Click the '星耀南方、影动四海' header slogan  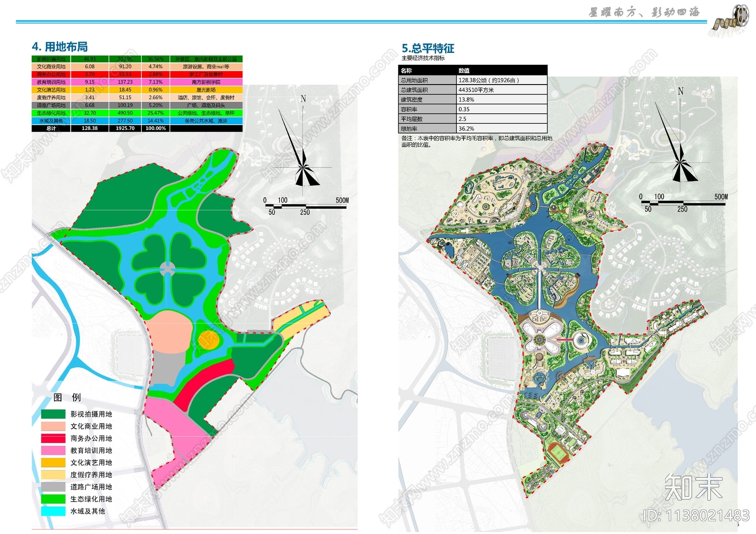click(x=644, y=12)
